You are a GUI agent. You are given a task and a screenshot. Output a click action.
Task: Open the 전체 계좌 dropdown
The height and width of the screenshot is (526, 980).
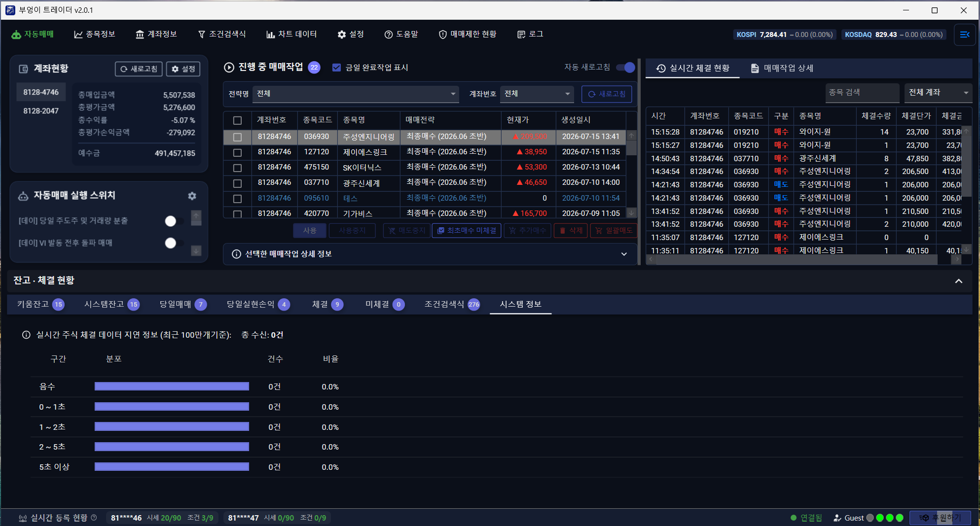(938, 93)
